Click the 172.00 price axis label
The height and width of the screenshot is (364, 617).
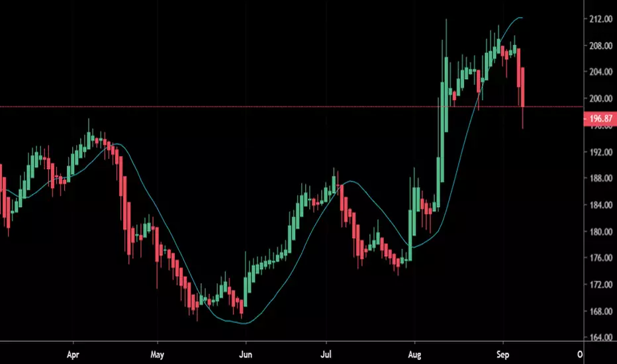coord(601,285)
